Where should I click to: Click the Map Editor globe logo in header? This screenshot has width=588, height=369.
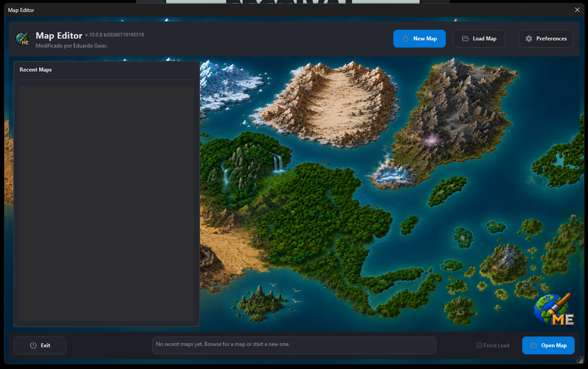click(x=22, y=39)
